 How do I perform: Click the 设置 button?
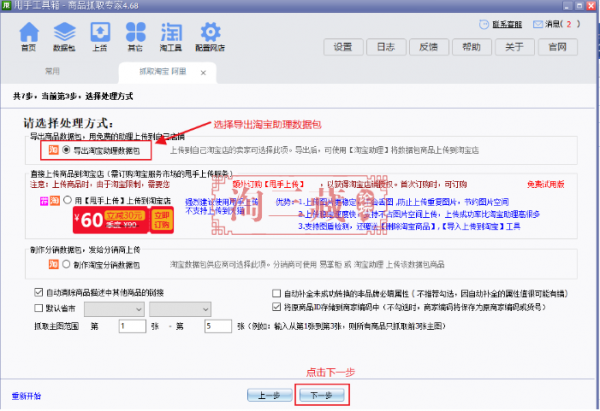pos(343,47)
